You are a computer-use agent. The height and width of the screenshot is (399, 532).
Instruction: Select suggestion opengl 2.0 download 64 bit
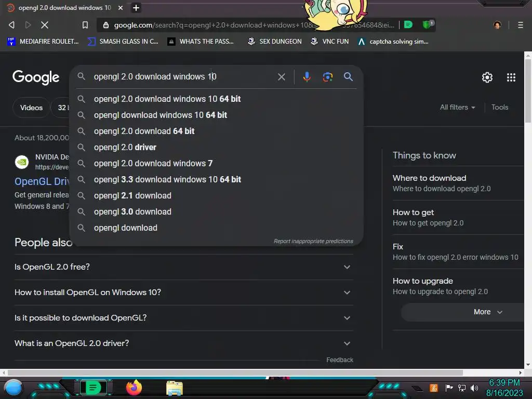(217, 131)
